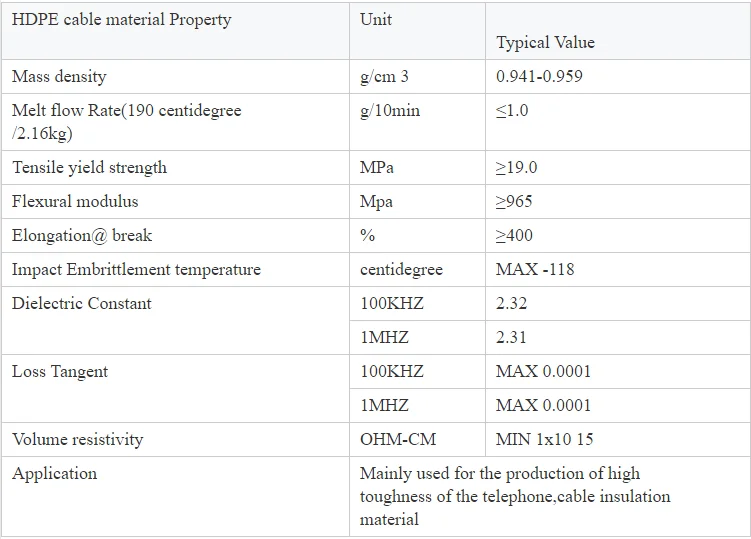The width and height of the screenshot is (751, 539).
Task: Select the 'Tensile yield strength' row
Action: point(89,167)
